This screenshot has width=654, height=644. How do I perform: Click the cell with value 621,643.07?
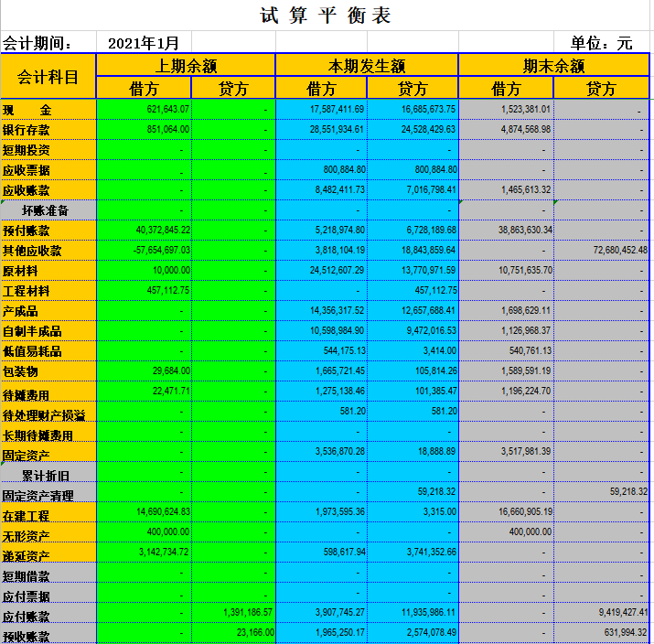(144, 110)
